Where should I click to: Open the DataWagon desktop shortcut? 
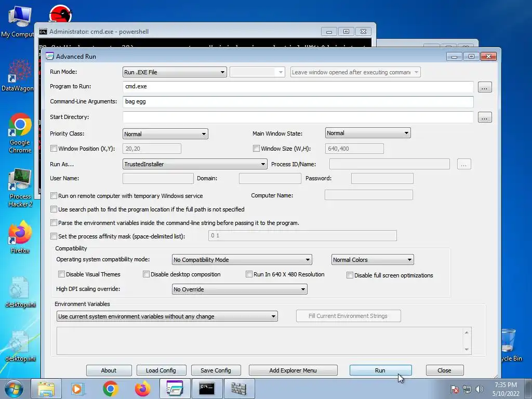click(19, 75)
